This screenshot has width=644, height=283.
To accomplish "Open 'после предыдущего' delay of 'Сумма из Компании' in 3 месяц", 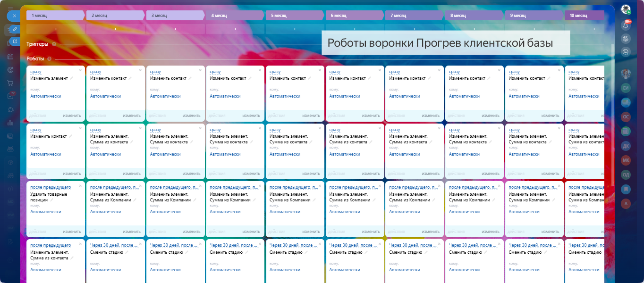I will point(174,187).
